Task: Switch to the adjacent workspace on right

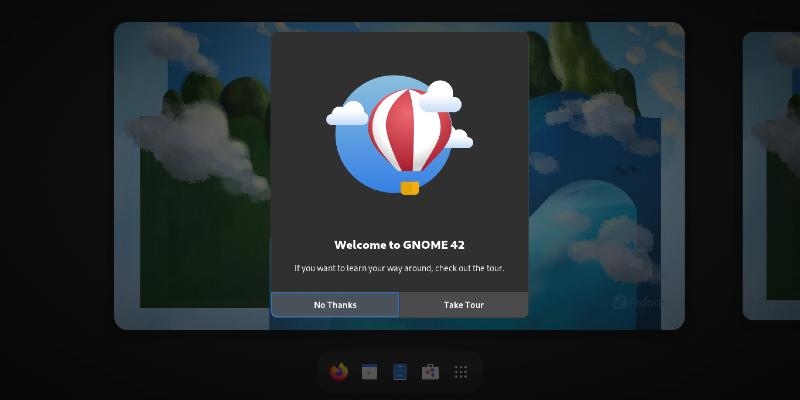Action: pos(771,175)
